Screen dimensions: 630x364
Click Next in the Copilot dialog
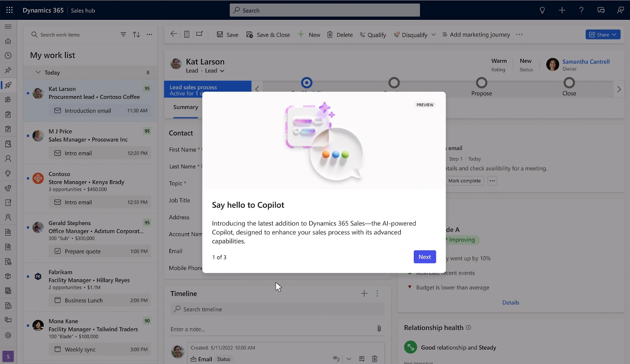(424, 257)
